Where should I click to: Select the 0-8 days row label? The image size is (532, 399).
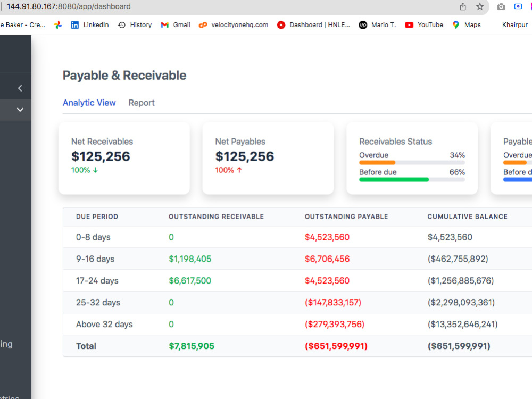pos(93,237)
